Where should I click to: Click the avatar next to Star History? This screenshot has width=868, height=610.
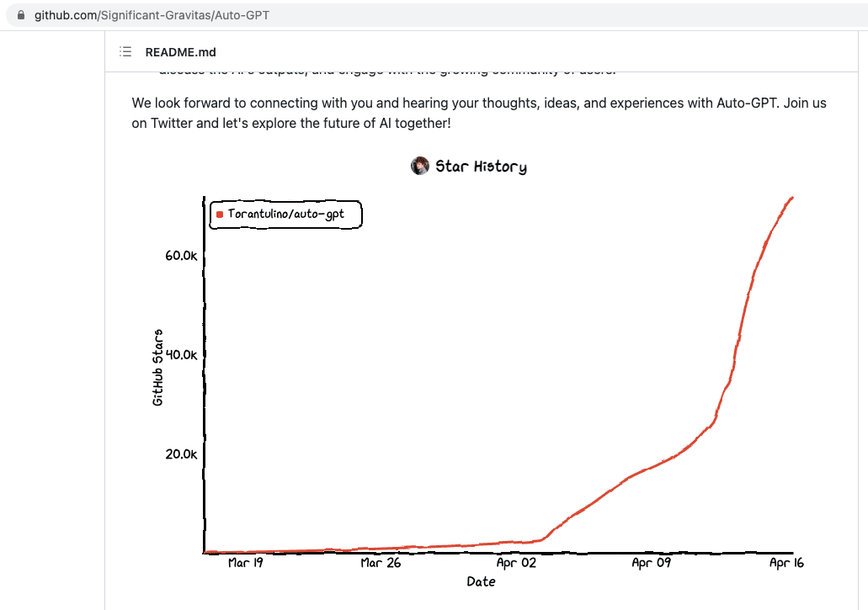420,166
